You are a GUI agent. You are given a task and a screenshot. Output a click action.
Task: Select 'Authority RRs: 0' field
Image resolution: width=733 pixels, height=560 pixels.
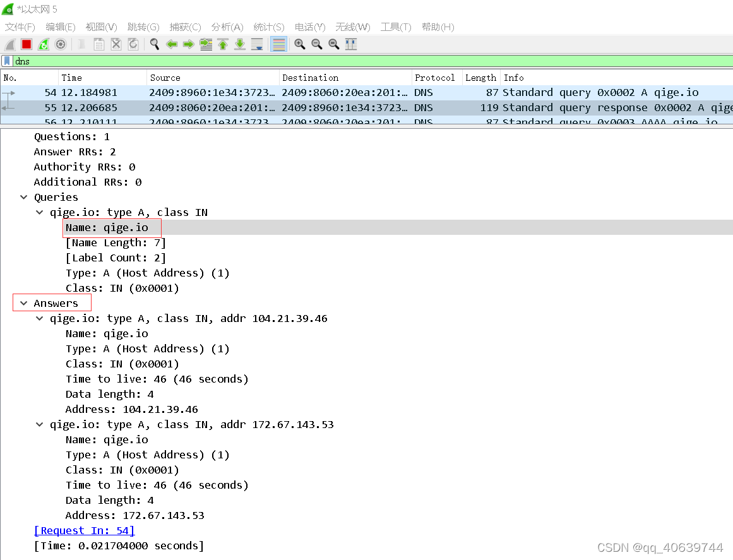(85, 167)
